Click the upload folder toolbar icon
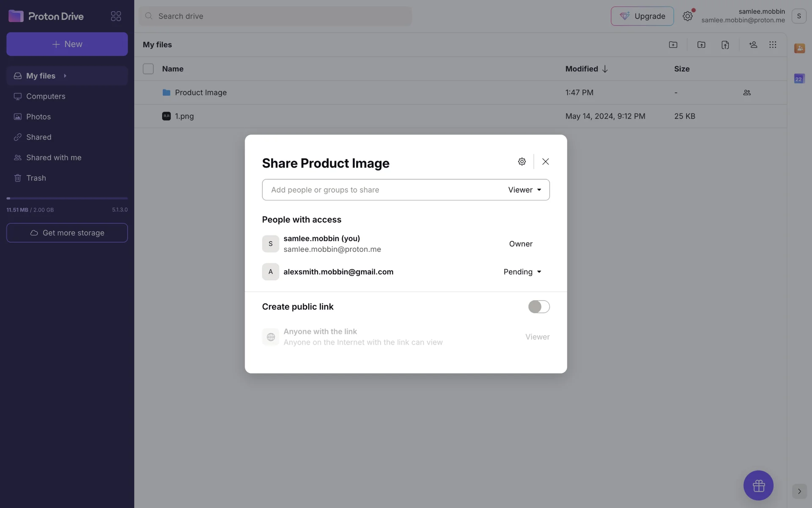This screenshot has width=812, height=508. pos(701,44)
